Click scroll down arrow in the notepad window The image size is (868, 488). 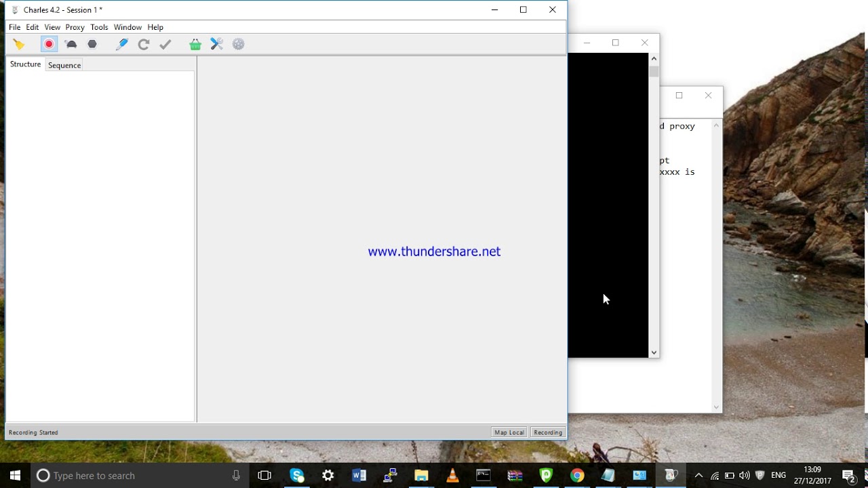click(x=717, y=407)
